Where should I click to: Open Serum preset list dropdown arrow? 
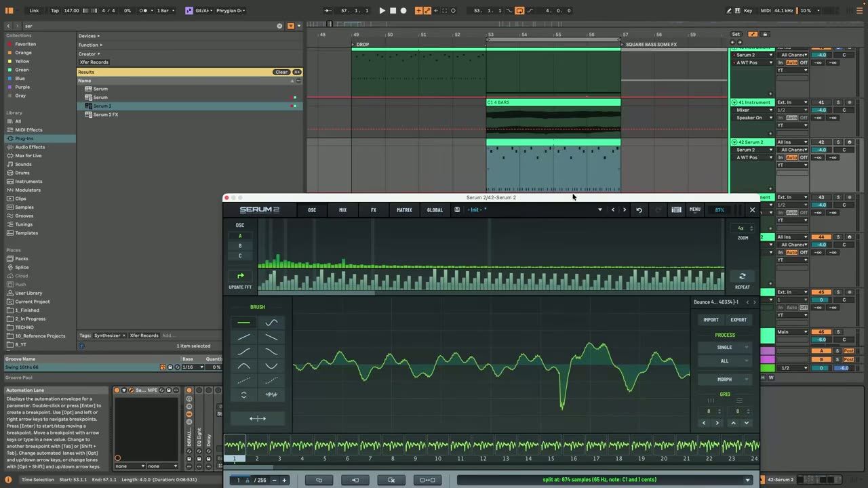click(x=599, y=210)
